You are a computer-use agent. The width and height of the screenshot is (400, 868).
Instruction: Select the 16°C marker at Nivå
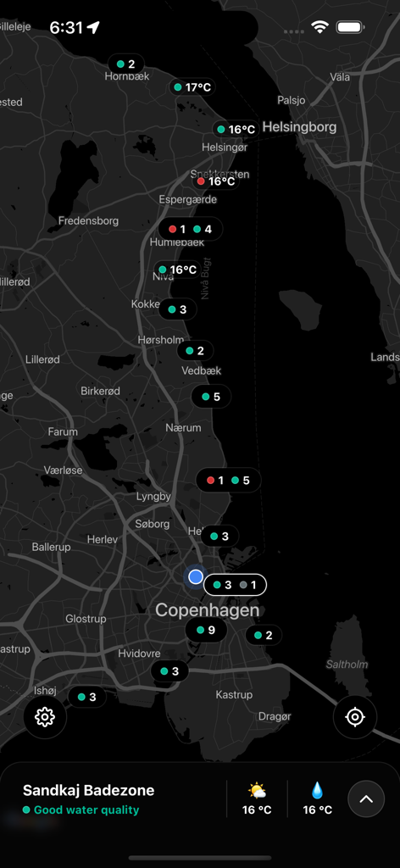[x=177, y=270]
